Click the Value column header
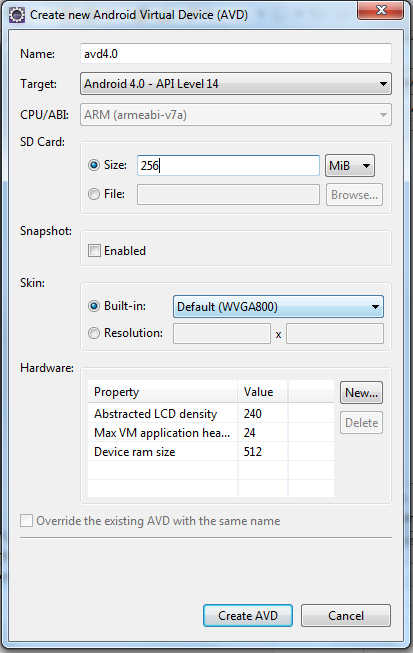 point(263,391)
